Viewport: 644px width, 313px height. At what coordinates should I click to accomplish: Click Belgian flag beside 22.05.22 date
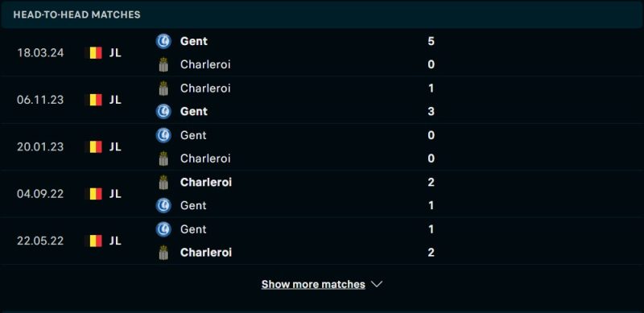pos(94,241)
